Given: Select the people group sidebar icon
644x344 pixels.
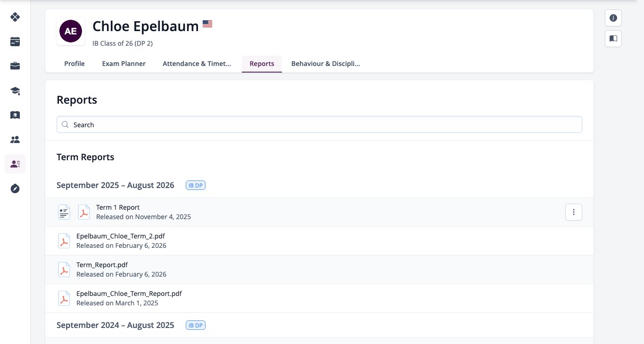Looking at the screenshot, I should click(x=15, y=139).
